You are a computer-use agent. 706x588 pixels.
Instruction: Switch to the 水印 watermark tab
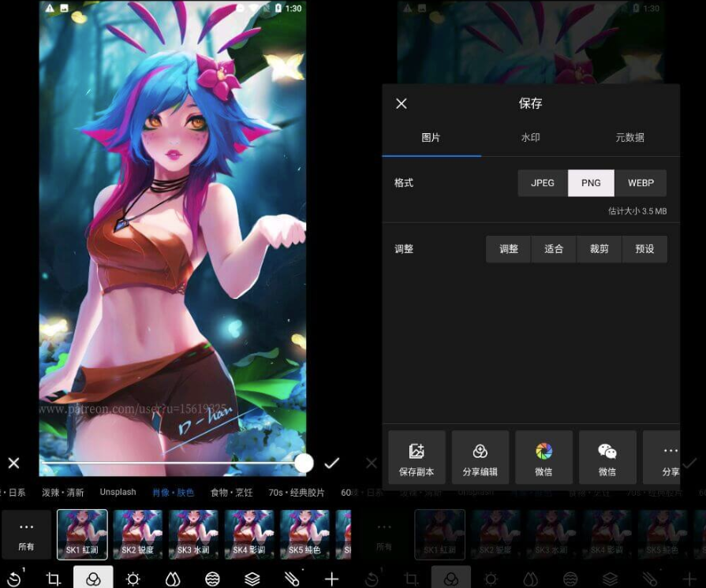click(x=530, y=138)
